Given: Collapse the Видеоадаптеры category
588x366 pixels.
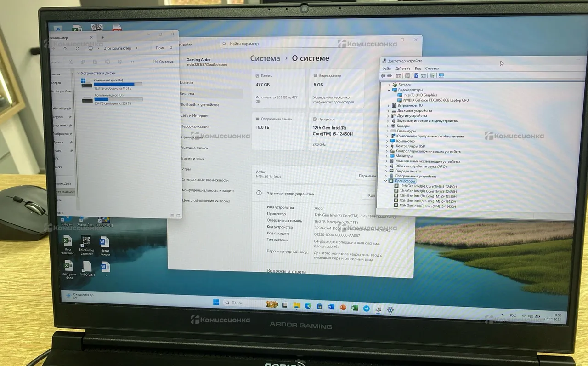Looking at the screenshot, I should pyautogui.click(x=389, y=90).
